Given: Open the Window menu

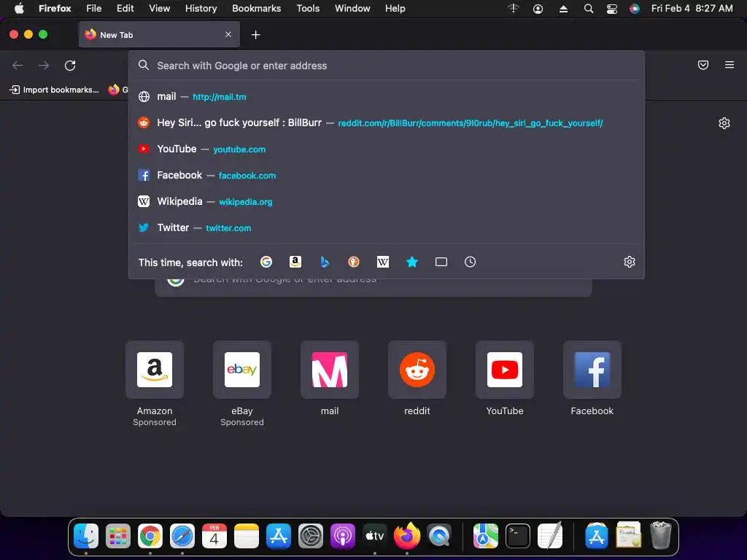Looking at the screenshot, I should pos(352,8).
